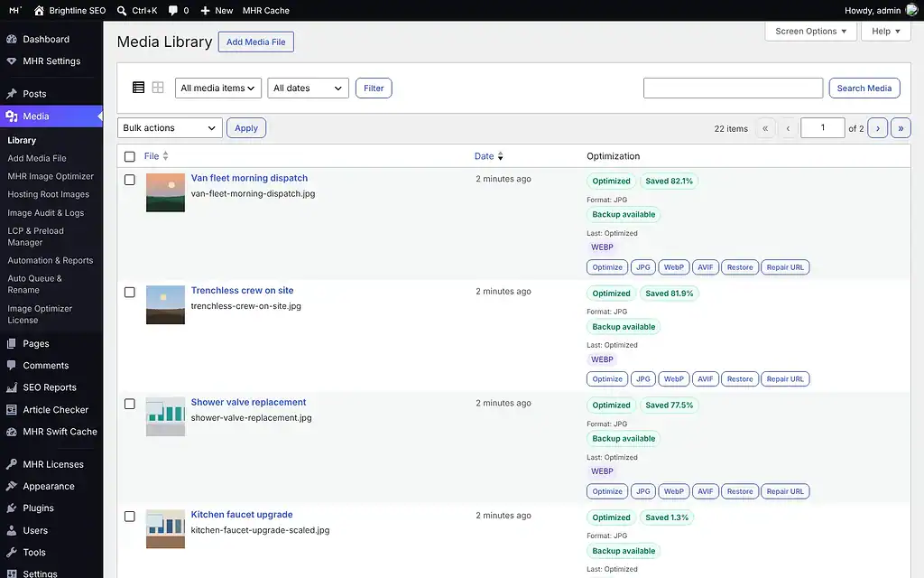
Task: Click the Users person icon
Action: 11,530
